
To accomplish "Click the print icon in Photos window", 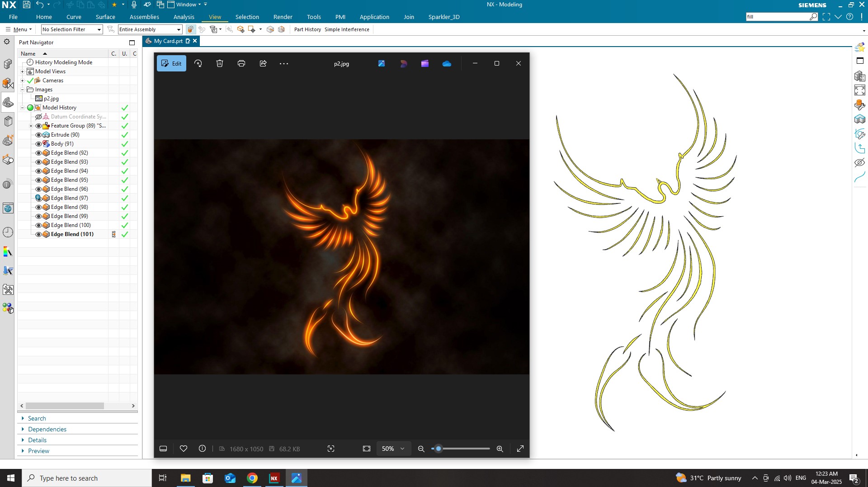I will tap(241, 63).
